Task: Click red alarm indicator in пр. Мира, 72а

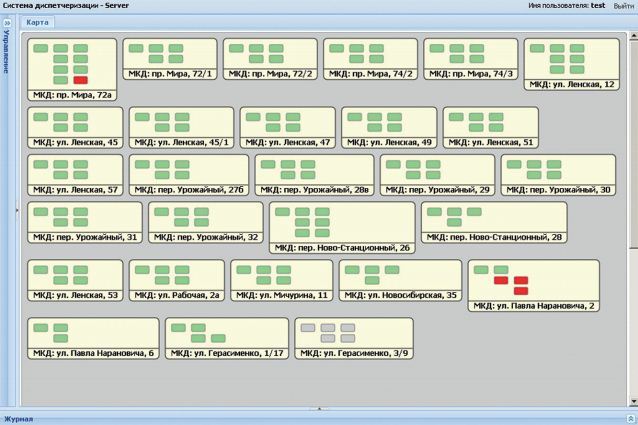Action: point(81,80)
